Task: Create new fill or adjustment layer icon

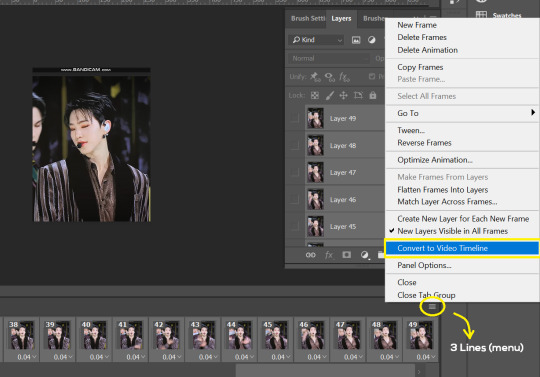Action: pyautogui.click(x=365, y=255)
